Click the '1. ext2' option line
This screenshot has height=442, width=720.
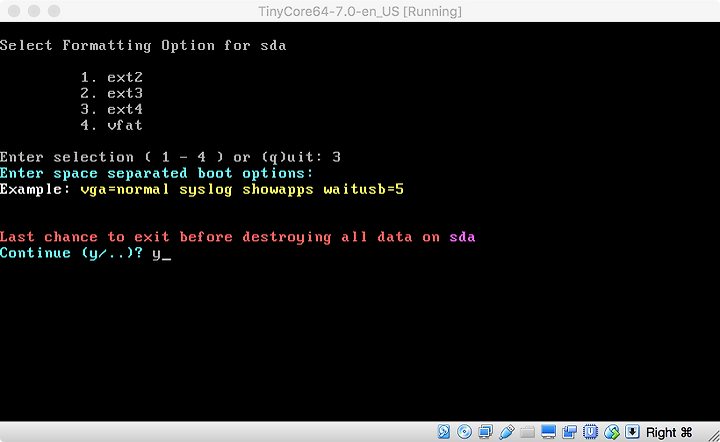point(112,77)
